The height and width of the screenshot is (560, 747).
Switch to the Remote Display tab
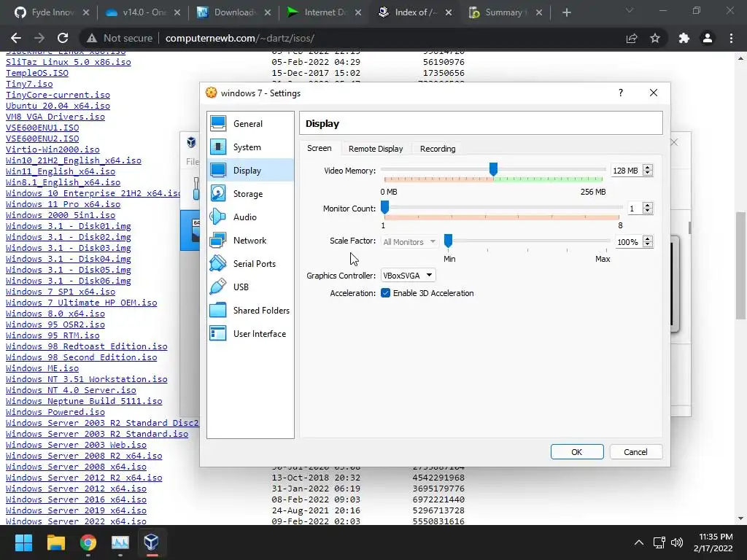(x=376, y=149)
